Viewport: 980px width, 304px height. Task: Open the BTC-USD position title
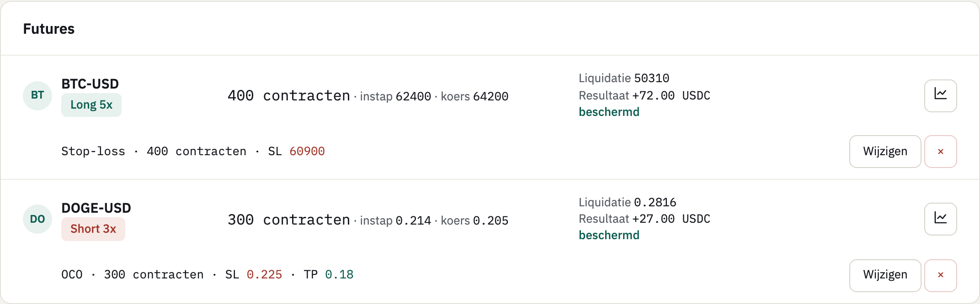point(90,84)
